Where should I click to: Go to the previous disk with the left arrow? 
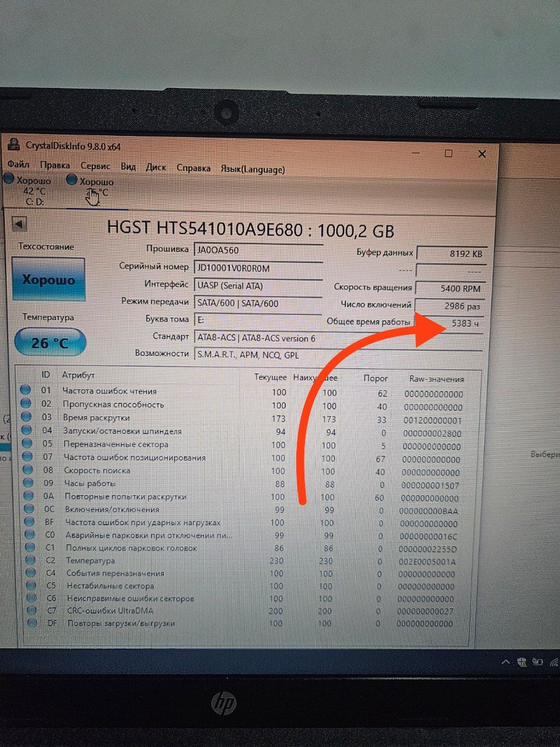(x=19, y=224)
